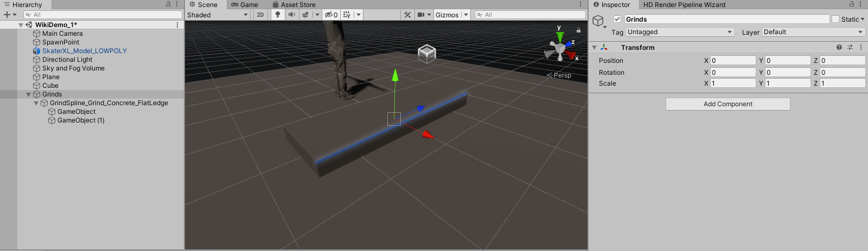868x251 pixels.
Task: Select SkaterXL_Model_LOWPOLY prefab
Action: click(85, 51)
